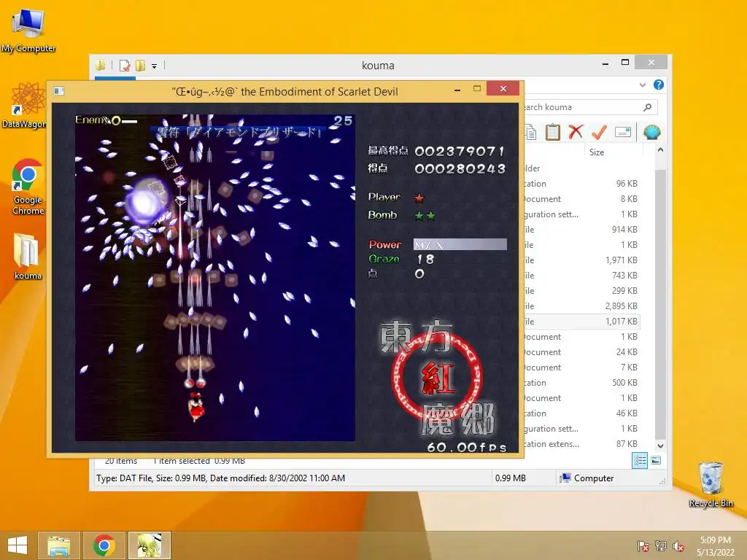Click the Properties quick access icon in kouma window

[125, 65]
